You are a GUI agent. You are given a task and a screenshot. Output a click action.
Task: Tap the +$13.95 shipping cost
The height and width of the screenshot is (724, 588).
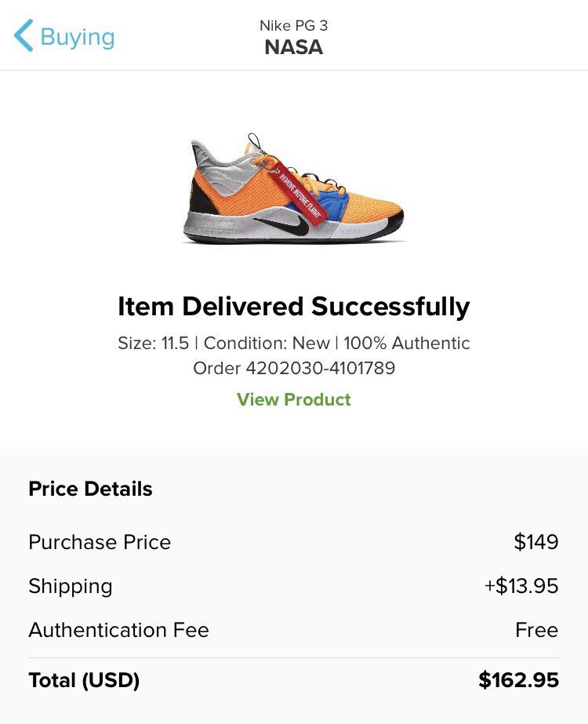point(521,586)
